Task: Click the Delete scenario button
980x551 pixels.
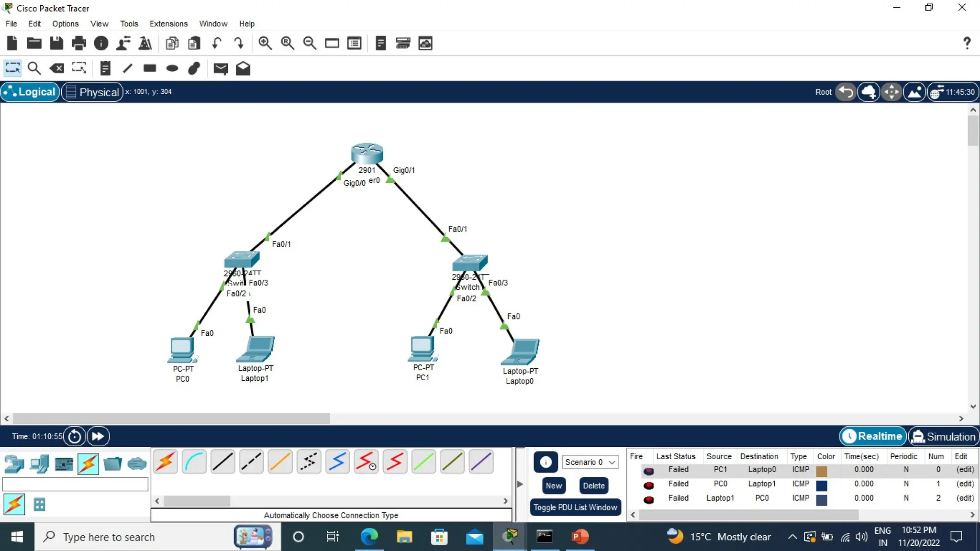Action: [x=593, y=485]
